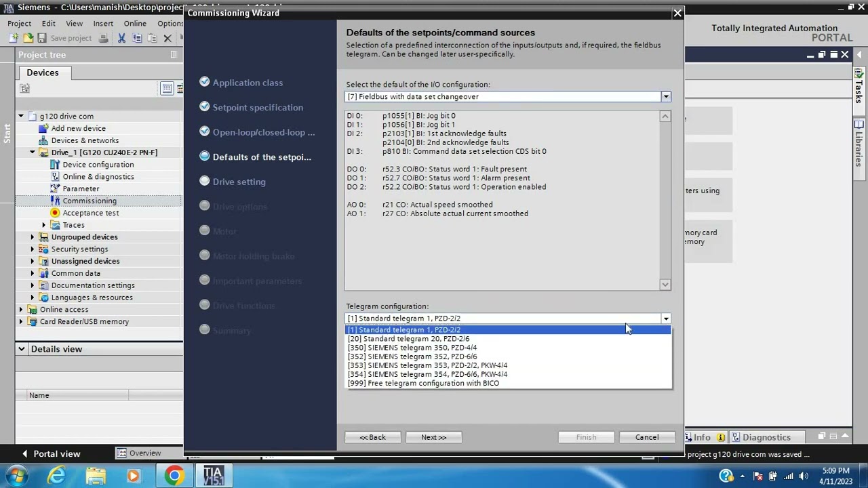Screen dimensions: 868x488
Task: Choose Standard telegram 20, PZD-2/6
Action: [x=408, y=339]
